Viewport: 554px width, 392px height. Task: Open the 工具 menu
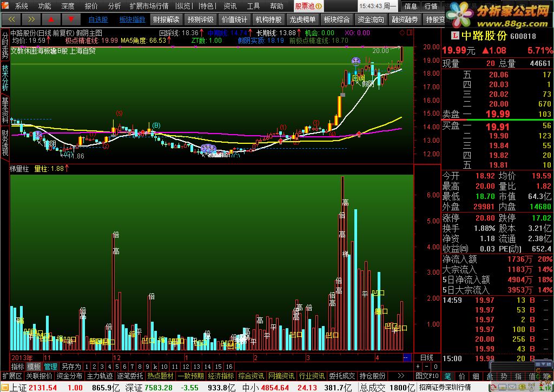(x=253, y=6)
